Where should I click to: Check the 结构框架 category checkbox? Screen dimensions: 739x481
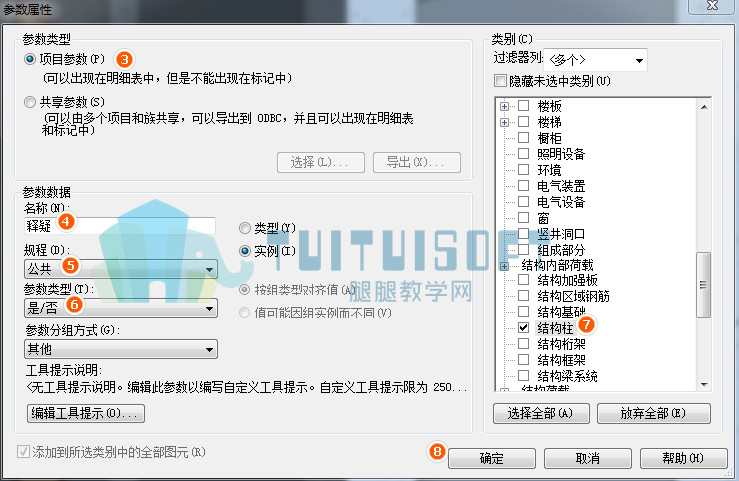click(x=523, y=359)
